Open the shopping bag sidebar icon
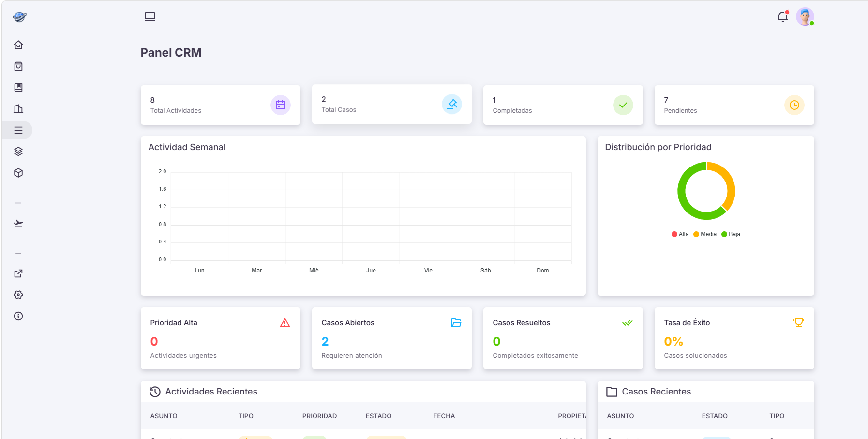This screenshot has width=868, height=439. click(x=18, y=66)
